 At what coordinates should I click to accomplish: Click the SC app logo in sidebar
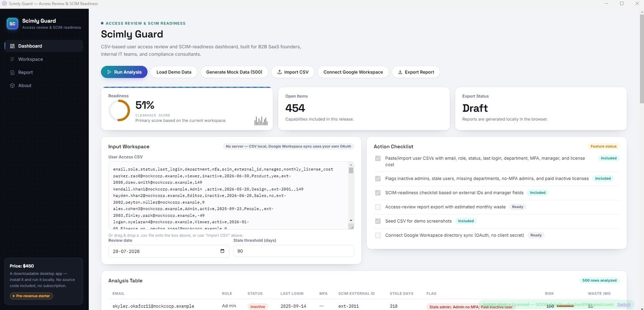(12, 24)
